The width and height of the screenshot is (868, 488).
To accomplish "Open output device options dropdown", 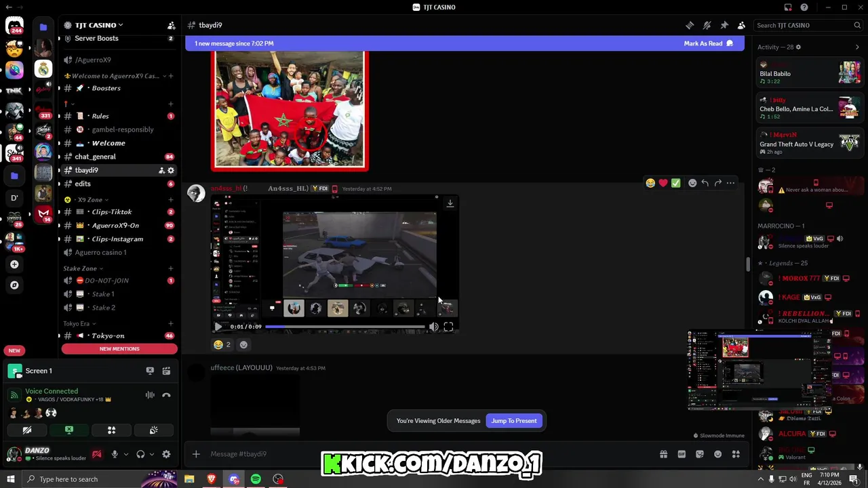I will pos(151,455).
